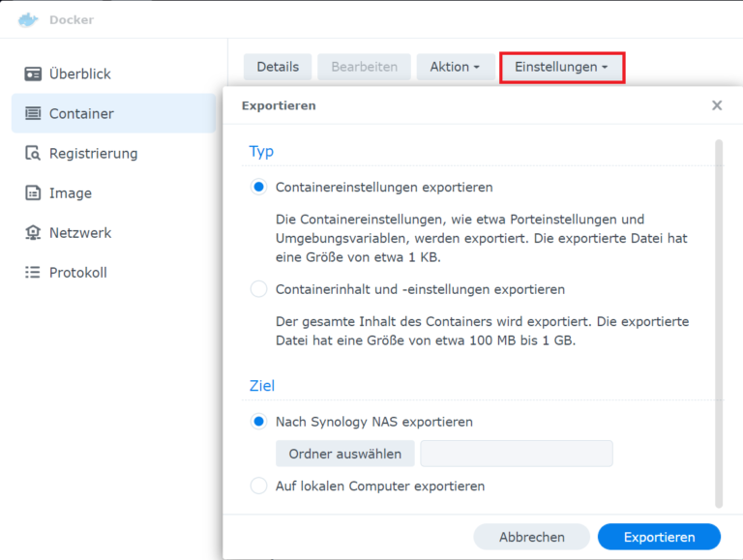The image size is (743, 560).
Task: Click the Registrierung search icon
Action: coord(33,153)
